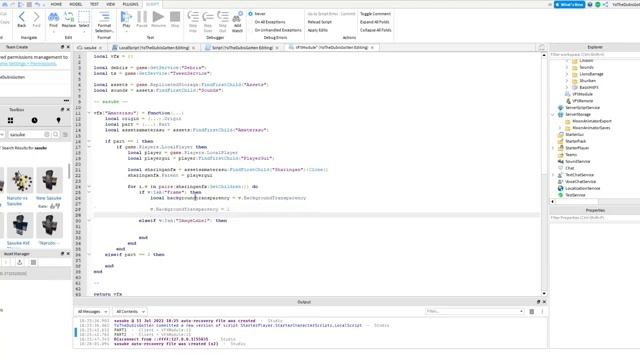Viewport: 640px width, 360px height.
Task: Open the Toolbox marketplace grid tab
Action: [x=10, y=120]
